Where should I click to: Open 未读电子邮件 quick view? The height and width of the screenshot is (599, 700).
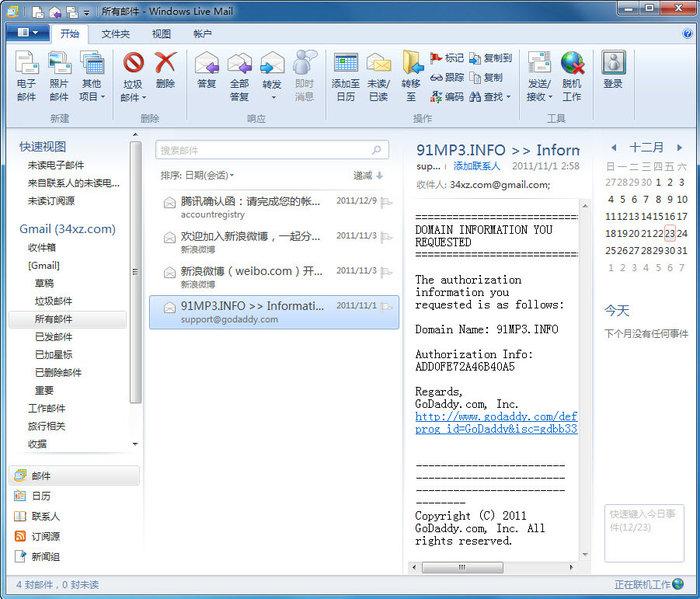(56, 165)
